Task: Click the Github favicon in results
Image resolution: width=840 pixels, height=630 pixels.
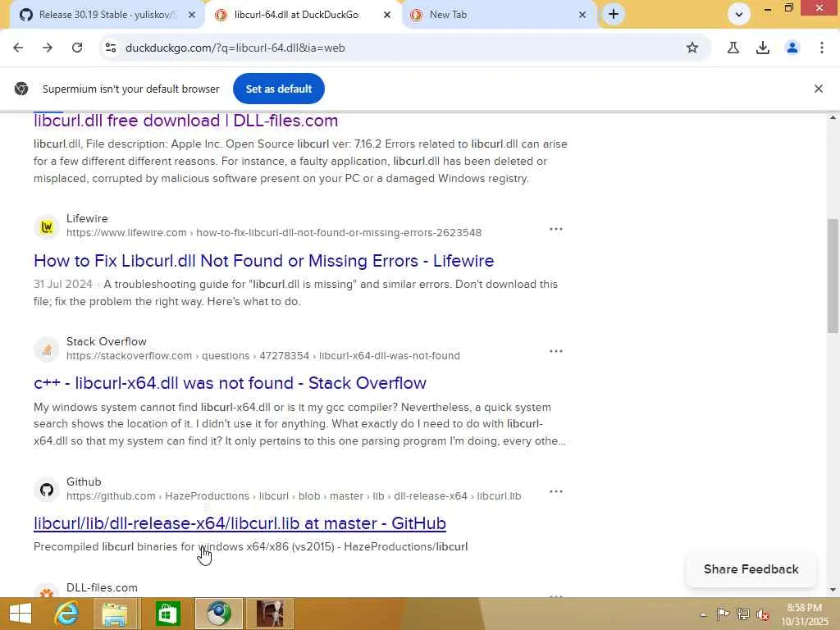Action: pos(47,490)
